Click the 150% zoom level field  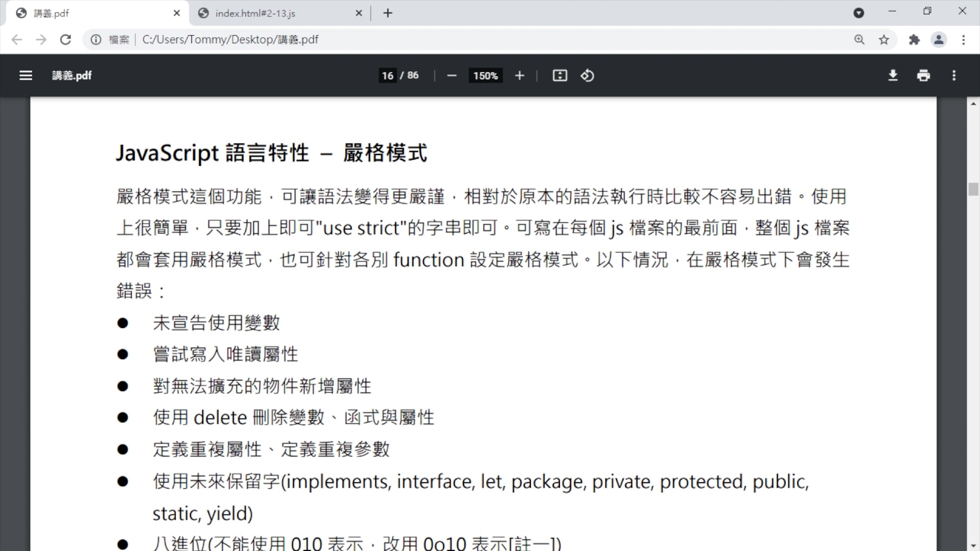(485, 76)
